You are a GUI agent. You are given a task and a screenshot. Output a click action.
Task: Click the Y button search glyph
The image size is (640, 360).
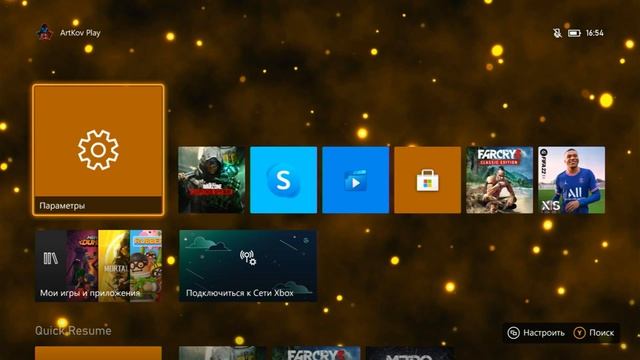(x=579, y=333)
